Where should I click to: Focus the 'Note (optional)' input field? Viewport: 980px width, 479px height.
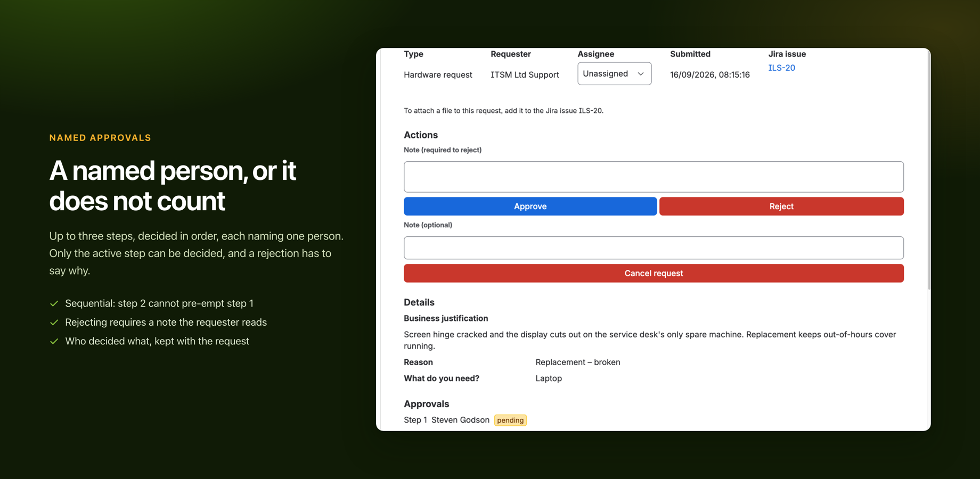click(x=654, y=248)
